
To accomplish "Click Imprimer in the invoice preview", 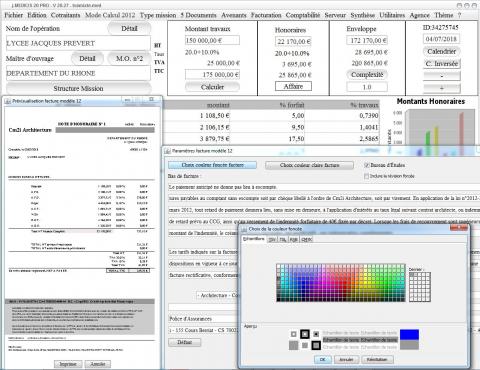I will tap(68, 364).
